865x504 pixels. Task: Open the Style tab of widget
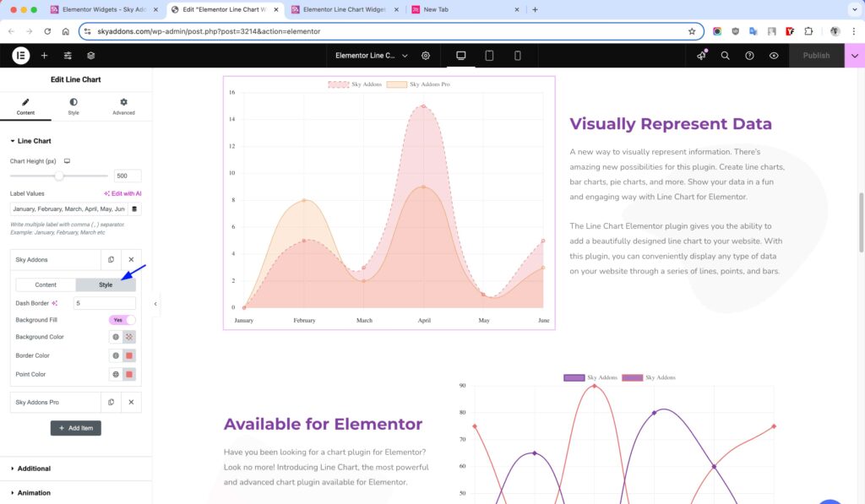click(x=73, y=106)
